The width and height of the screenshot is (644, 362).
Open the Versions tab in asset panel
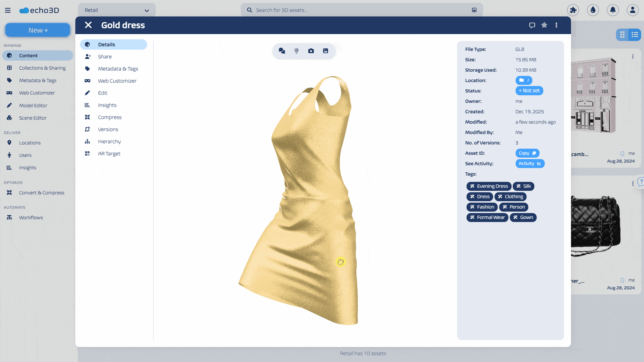pyautogui.click(x=108, y=129)
